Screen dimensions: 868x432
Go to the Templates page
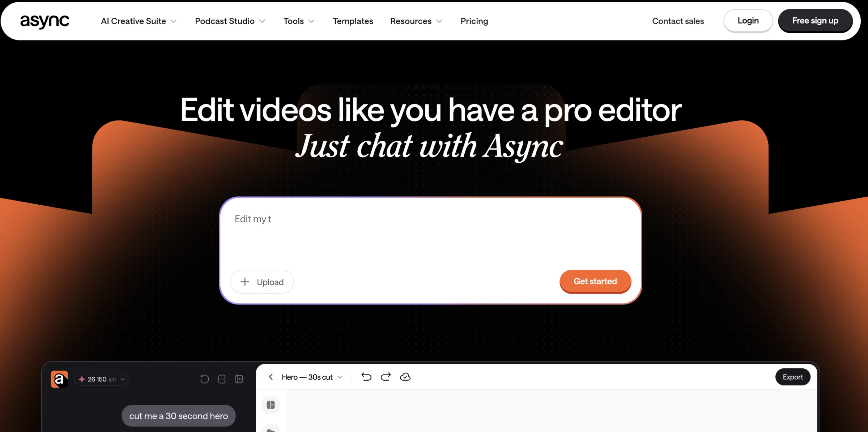click(353, 21)
